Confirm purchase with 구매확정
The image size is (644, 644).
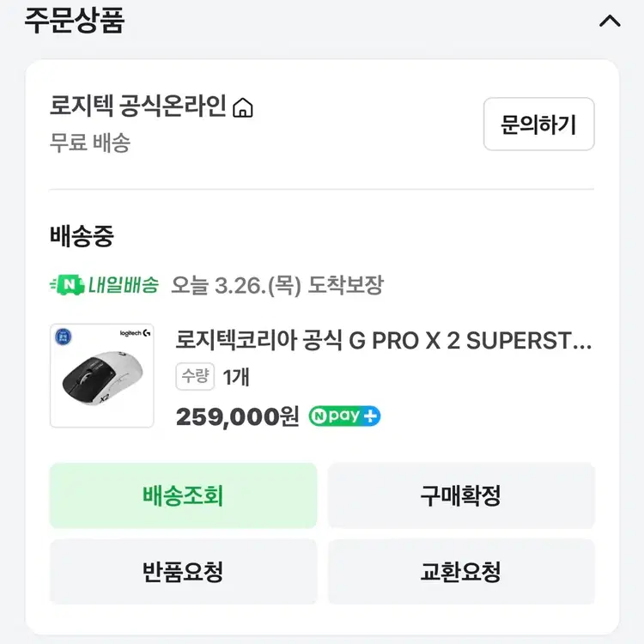coord(460,495)
